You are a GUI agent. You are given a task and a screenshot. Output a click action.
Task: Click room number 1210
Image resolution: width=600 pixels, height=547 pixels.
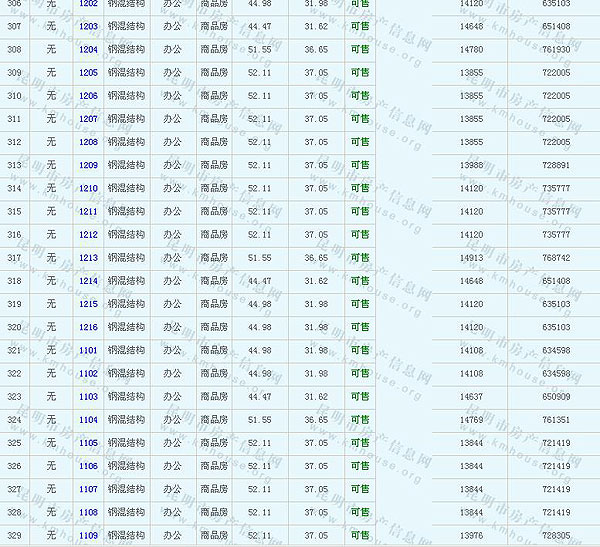[88, 188]
